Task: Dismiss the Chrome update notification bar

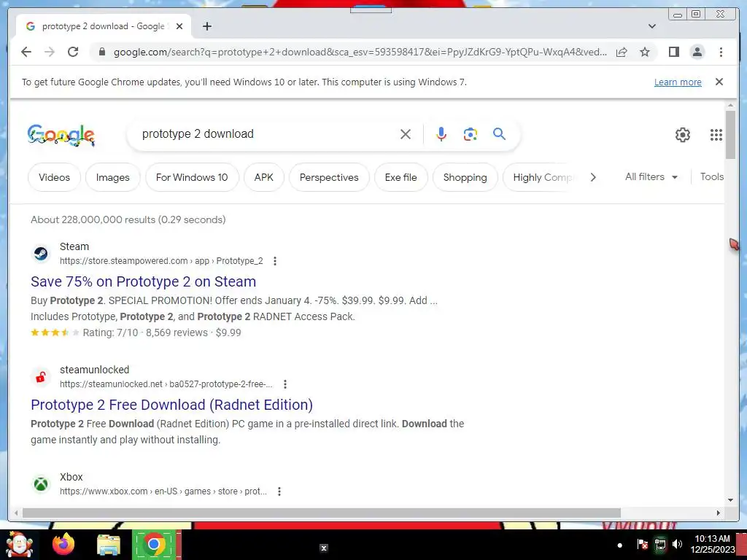Action: coord(719,82)
